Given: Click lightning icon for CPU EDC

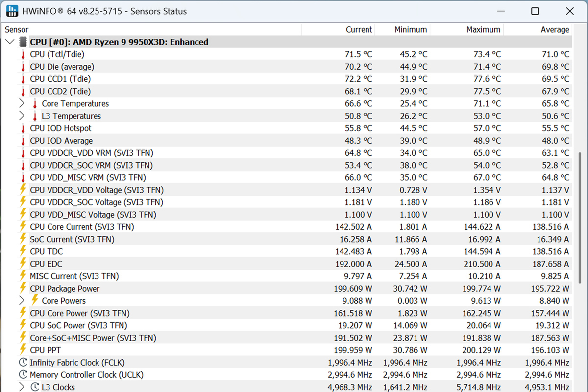Looking at the screenshot, I should click(23, 264).
